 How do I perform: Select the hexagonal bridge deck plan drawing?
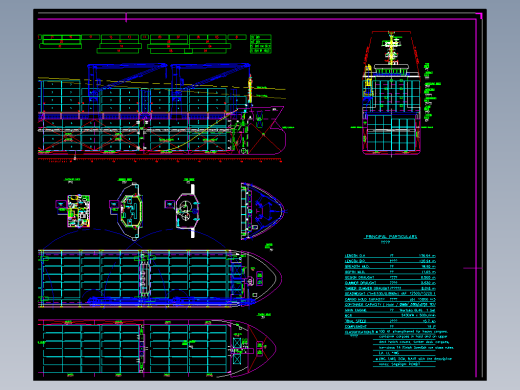click(x=131, y=211)
